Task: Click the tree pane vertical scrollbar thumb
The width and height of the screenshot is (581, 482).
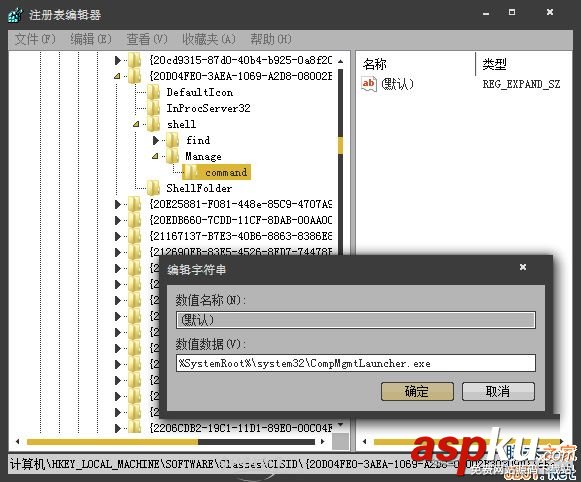Action: [x=341, y=145]
